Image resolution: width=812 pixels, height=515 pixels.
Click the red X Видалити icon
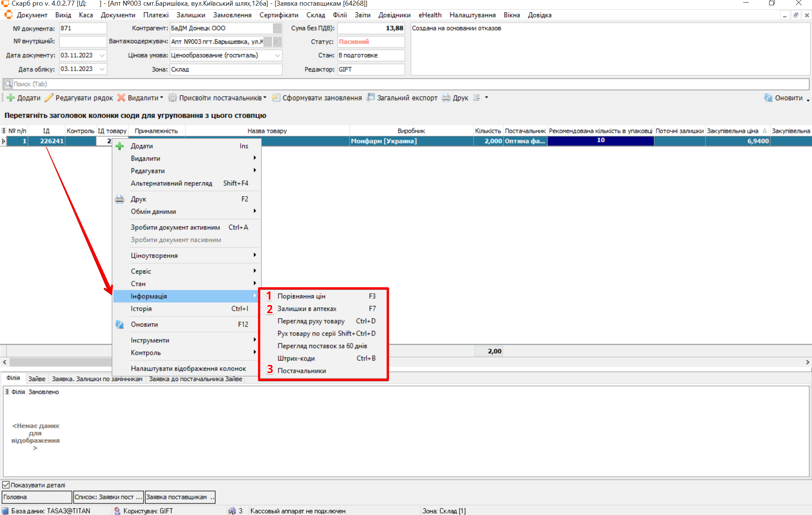click(121, 98)
